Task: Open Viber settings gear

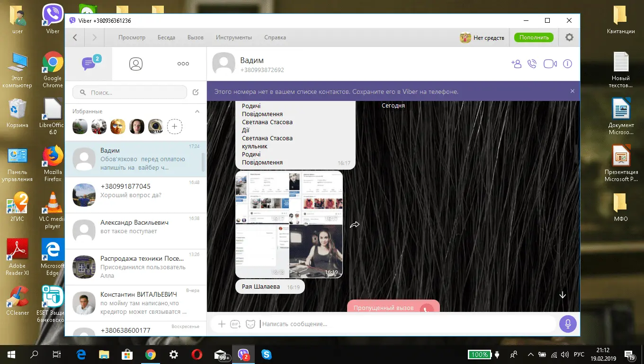Action: (x=569, y=37)
